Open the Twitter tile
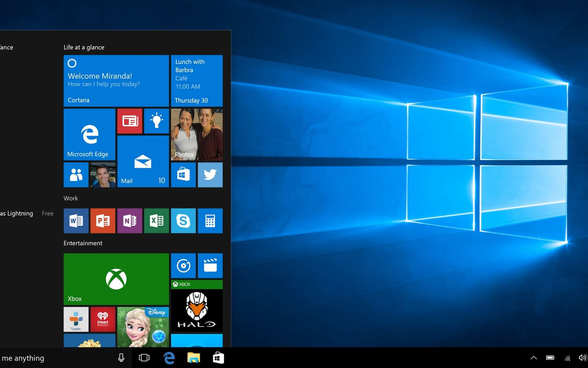 [x=210, y=175]
